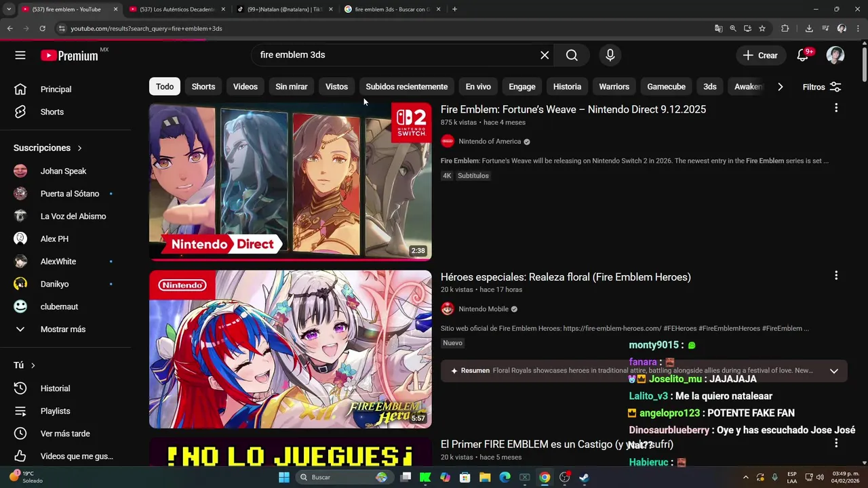This screenshot has width=868, height=488.
Task: Open the YouTube hamburger guide menu
Action: (20, 56)
